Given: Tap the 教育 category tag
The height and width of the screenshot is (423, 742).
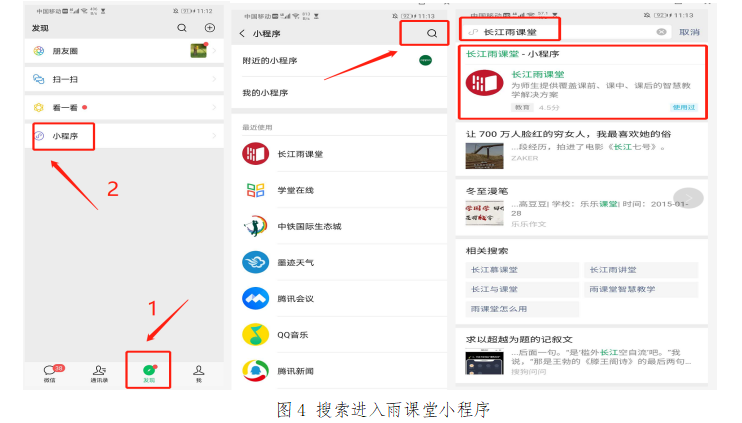Looking at the screenshot, I should point(522,107).
